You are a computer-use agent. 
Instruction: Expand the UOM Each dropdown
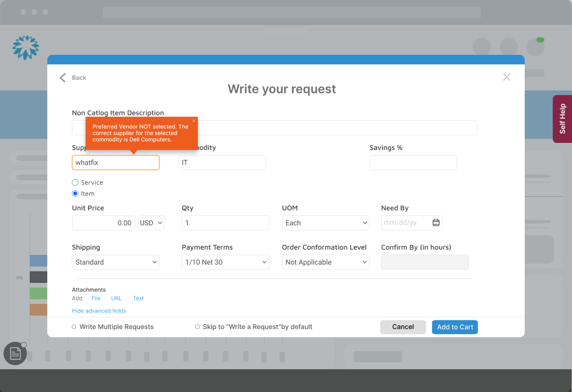[326, 223]
